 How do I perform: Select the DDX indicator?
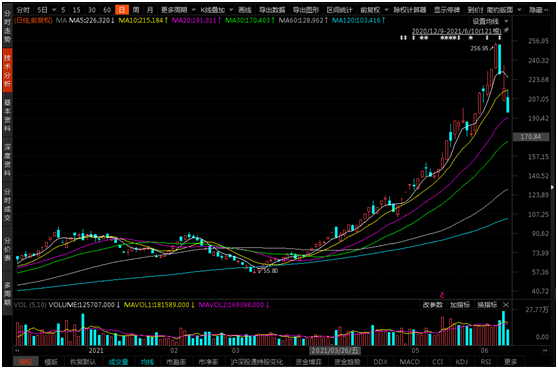(x=380, y=362)
